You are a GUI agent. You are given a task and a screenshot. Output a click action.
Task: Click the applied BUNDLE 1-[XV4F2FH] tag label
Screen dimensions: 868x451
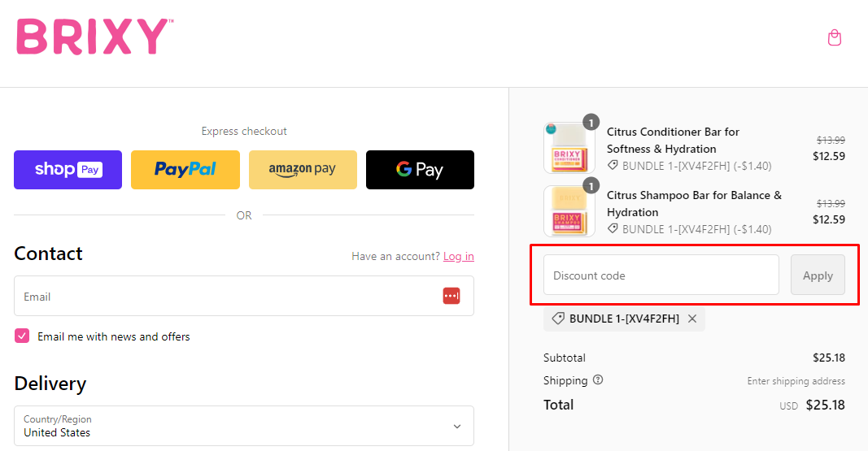click(x=624, y=319)
